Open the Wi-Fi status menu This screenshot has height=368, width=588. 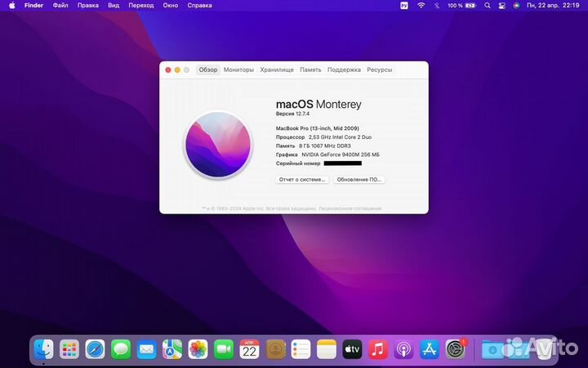click(x=421, y=5)
